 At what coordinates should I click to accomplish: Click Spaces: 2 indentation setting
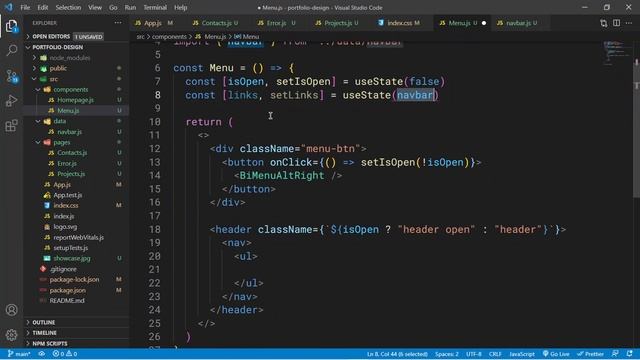pyautogui.click(x=447, y=354)
